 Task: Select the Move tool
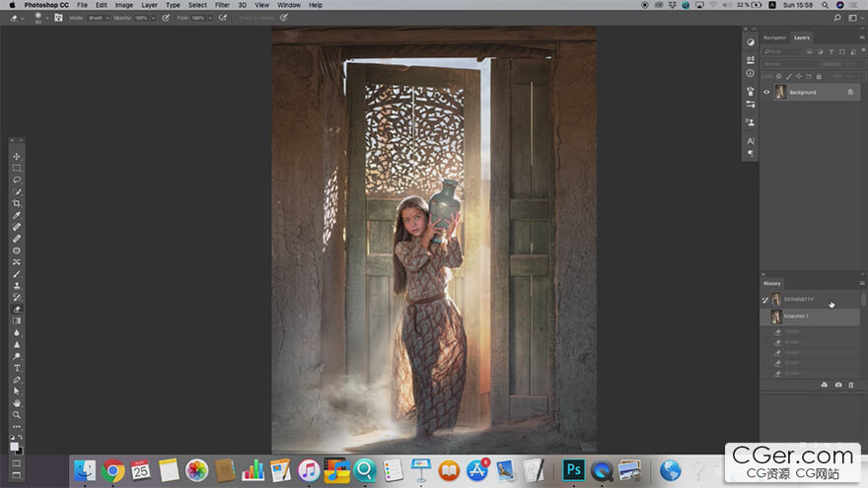[x=17, y=157]
